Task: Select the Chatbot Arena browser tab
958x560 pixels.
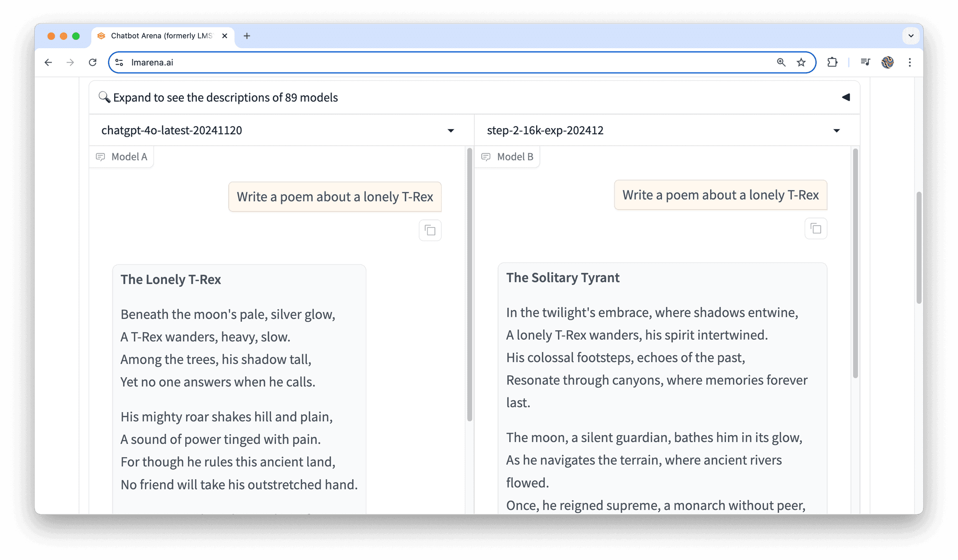Action: tap(161, 36)
